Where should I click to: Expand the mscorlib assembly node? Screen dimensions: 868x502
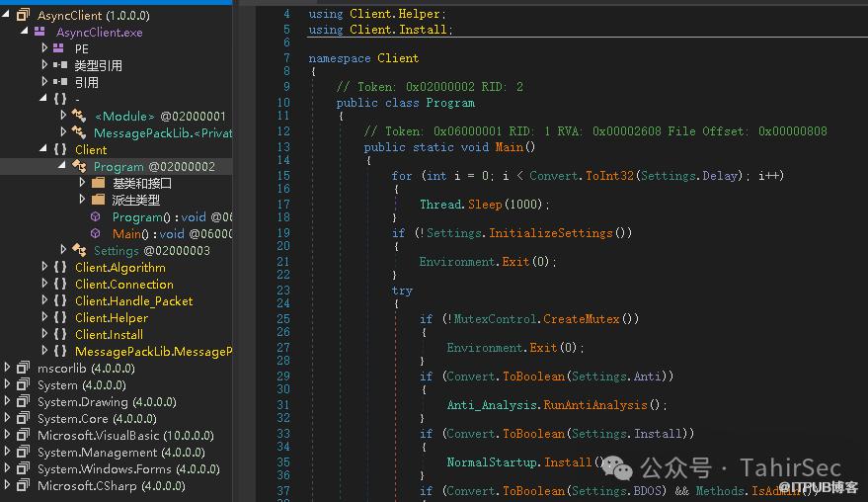coord(8,369)
